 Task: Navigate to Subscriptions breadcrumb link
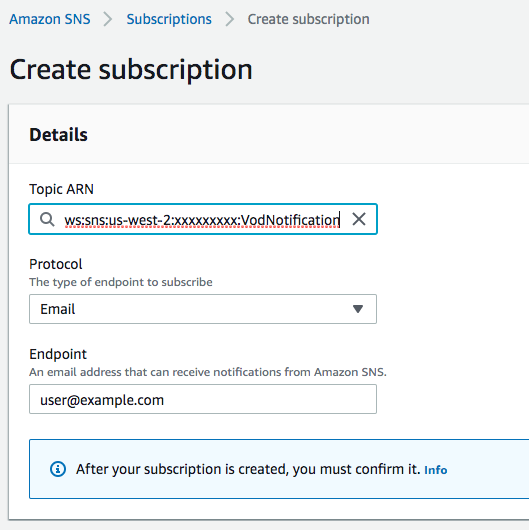click(x=169, y=19)
